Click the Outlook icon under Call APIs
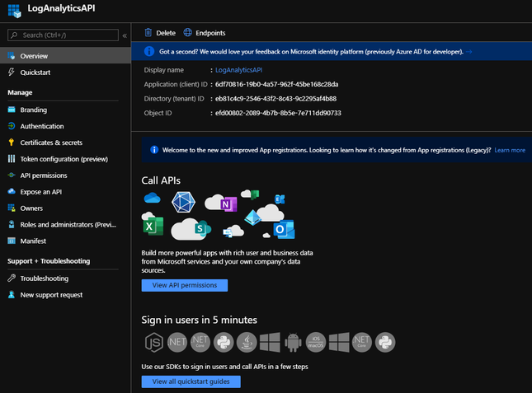The image size is (532, 393). coord(285,229)
